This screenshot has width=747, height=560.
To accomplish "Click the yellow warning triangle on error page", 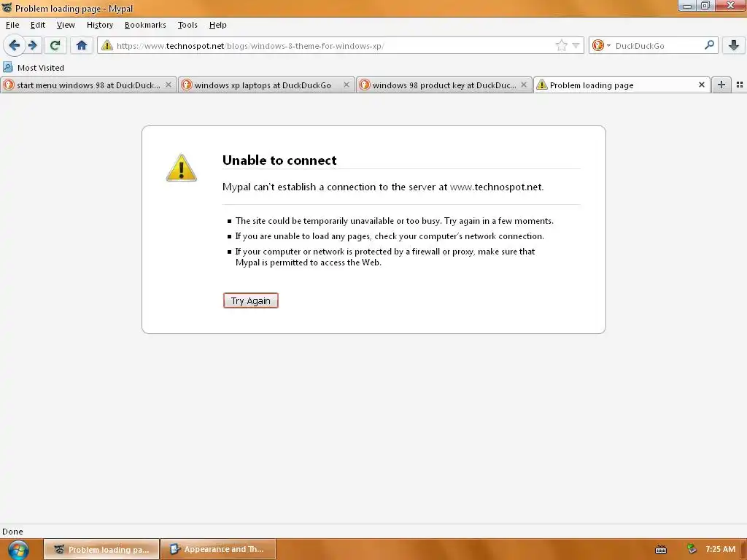I will point(181,168).
